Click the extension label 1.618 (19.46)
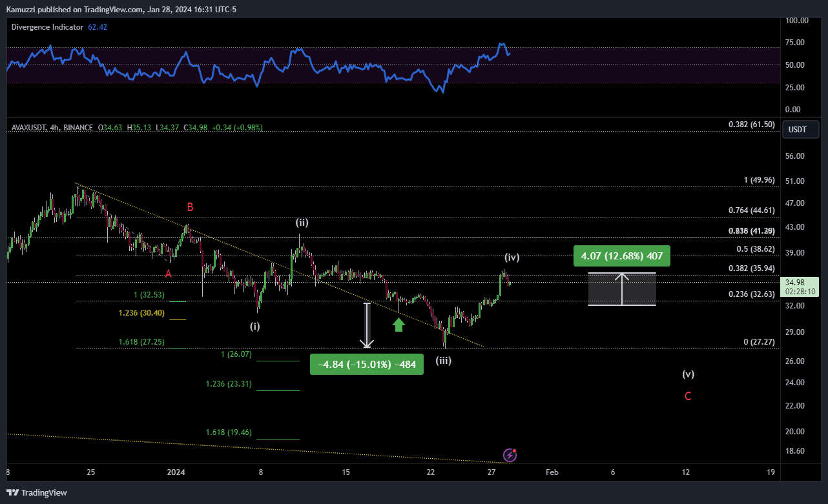The width and height of the screenshot is (828, 504). [x=229, y=432]
